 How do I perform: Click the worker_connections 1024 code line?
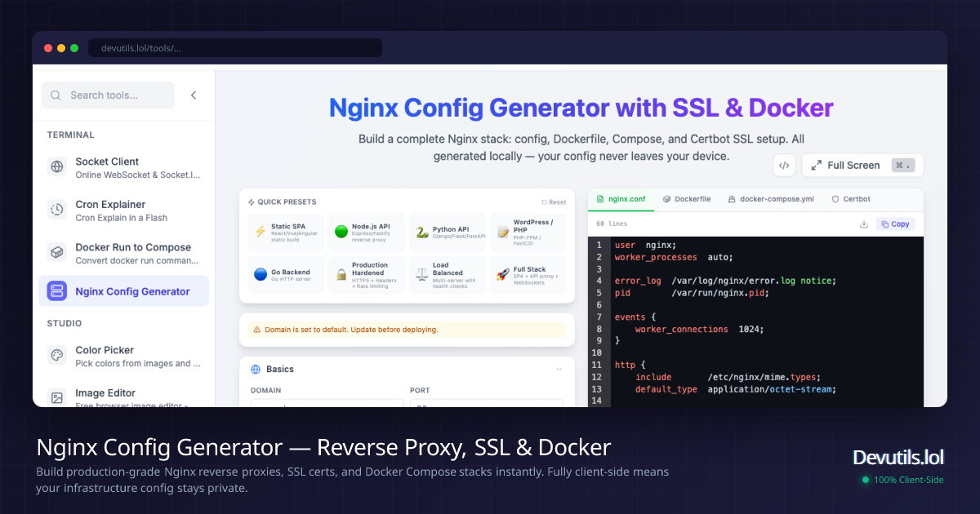click(x=700, y=330)
